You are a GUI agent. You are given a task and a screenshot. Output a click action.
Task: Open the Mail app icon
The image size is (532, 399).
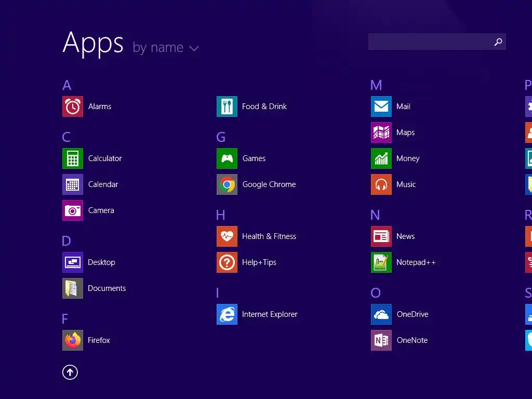381,107
